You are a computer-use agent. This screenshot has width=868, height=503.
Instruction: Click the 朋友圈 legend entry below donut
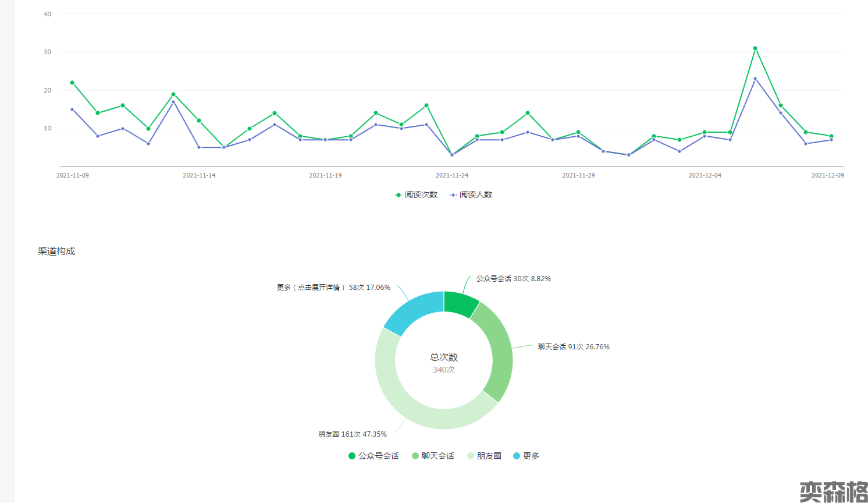pos(484,456)
